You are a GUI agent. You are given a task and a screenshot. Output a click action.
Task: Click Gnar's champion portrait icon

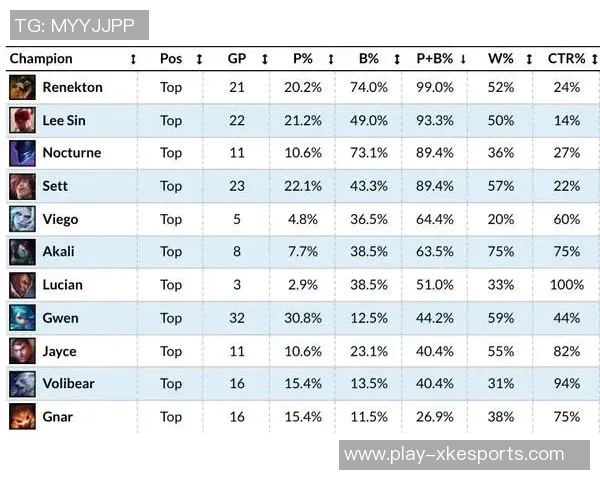[x=21, y=416]
